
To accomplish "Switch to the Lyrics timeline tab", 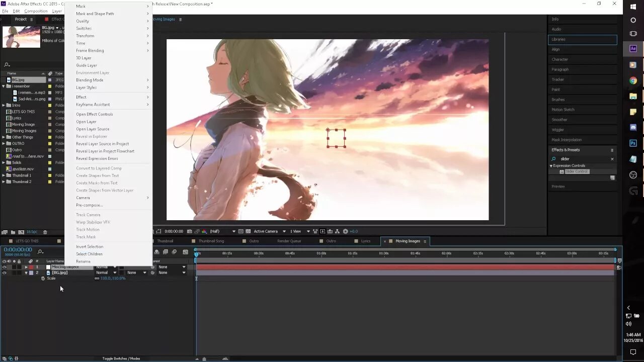I will coord(366,241).
